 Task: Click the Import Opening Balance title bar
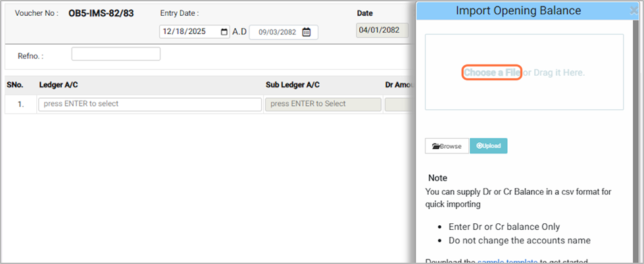pos(518,11)
